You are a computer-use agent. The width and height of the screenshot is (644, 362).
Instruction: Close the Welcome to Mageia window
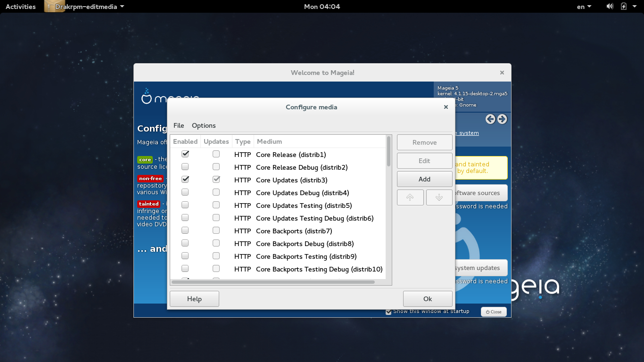(x=502, y=73)
